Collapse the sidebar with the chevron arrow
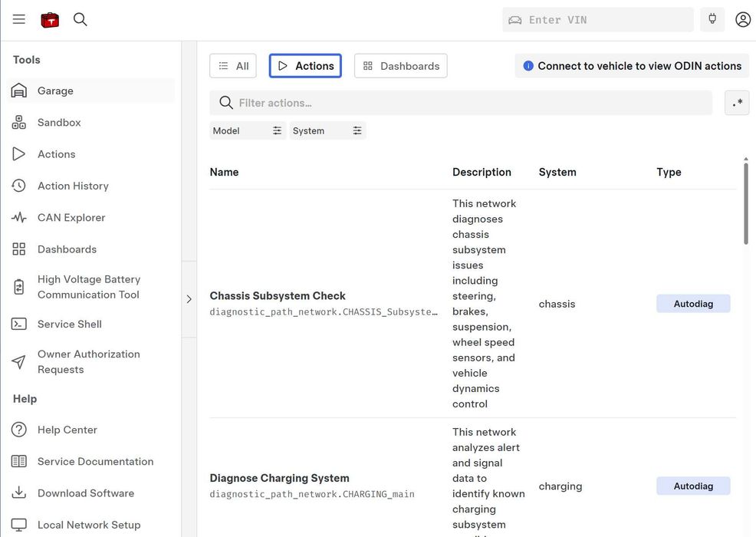The width and height of the screenshot is (756, 537). [189, 299]
